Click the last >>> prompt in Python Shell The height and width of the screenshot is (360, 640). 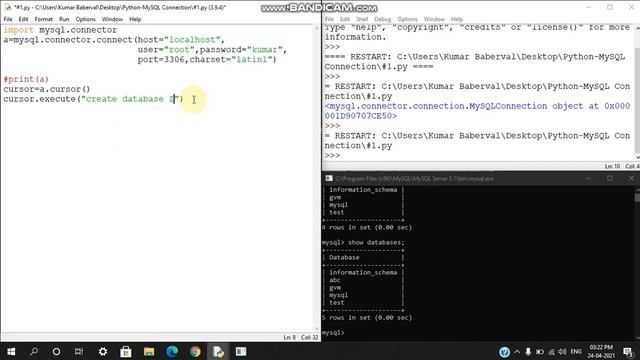(332, 156)
